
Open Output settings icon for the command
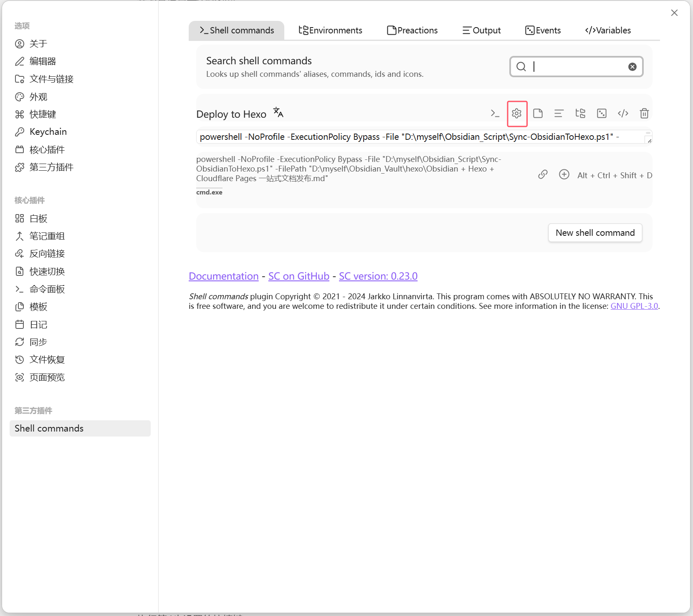point(559,114)
